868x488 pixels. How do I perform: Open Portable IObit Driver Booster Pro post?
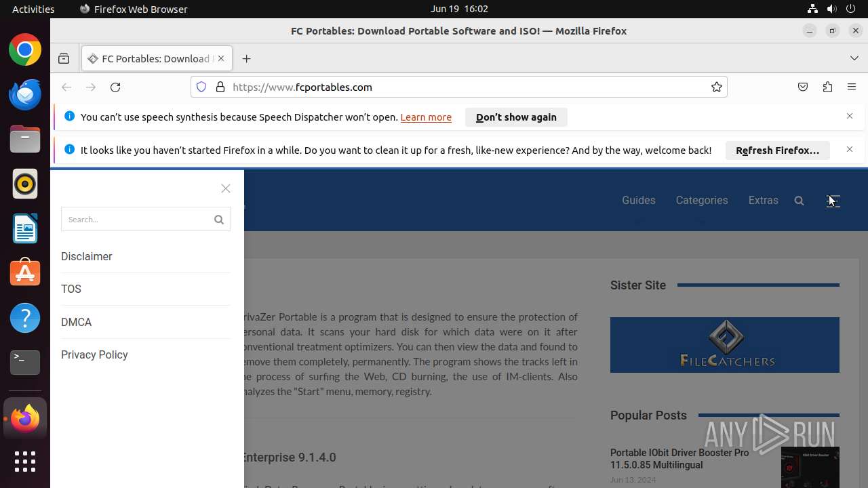[x=679, y=459]
